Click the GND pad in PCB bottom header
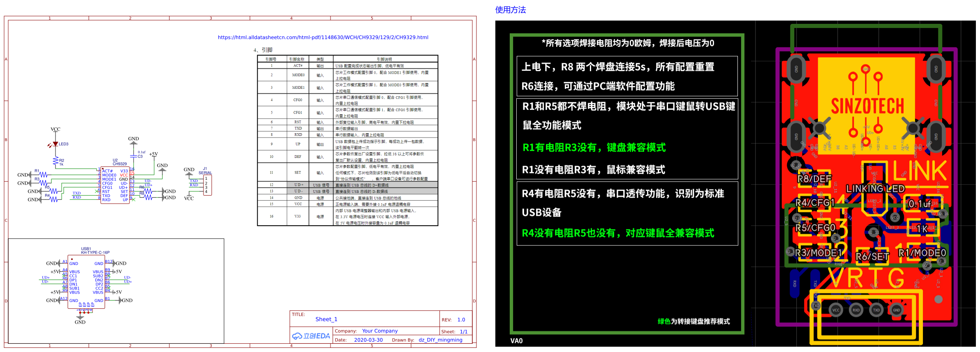The width and height of the screenshot is (980, 352). tap(897, 310)
